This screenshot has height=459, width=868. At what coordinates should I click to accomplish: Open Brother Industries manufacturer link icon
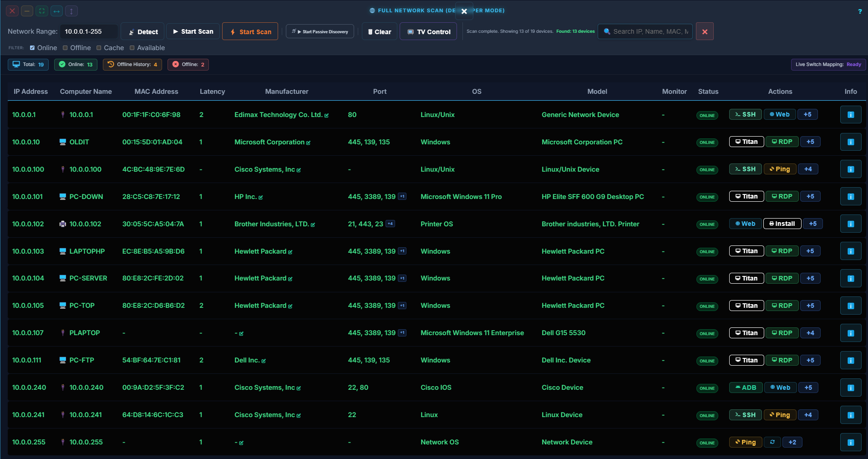(313, 224)
